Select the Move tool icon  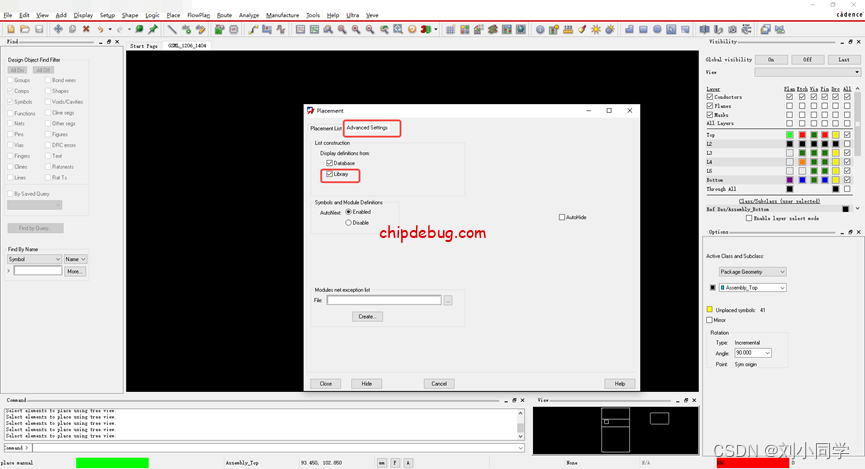[58, 29]
